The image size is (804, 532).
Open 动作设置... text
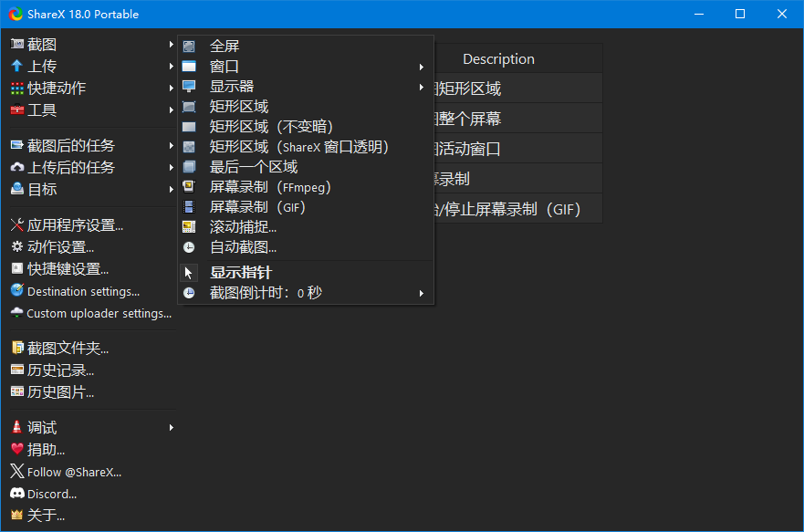click(60, 247)
